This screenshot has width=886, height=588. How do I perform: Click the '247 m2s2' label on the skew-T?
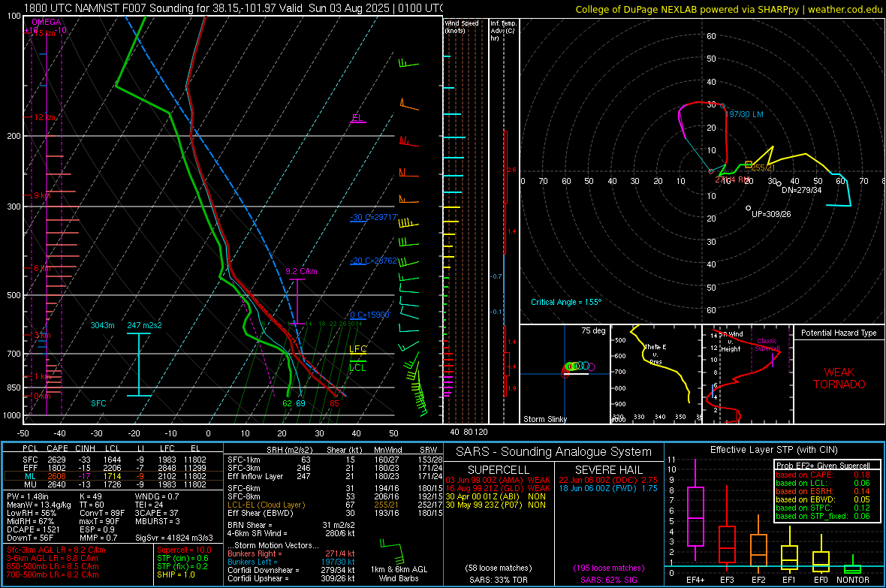click(x=145, y=325)
